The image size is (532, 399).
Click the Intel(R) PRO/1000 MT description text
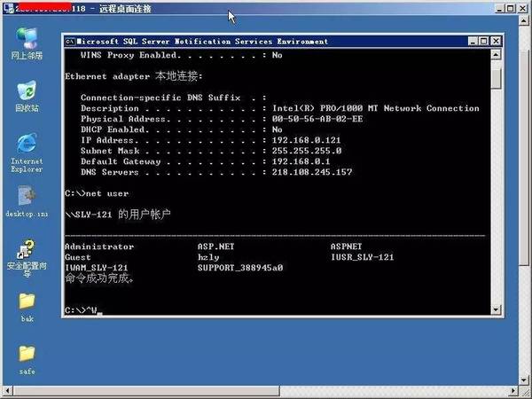(376, 108)
